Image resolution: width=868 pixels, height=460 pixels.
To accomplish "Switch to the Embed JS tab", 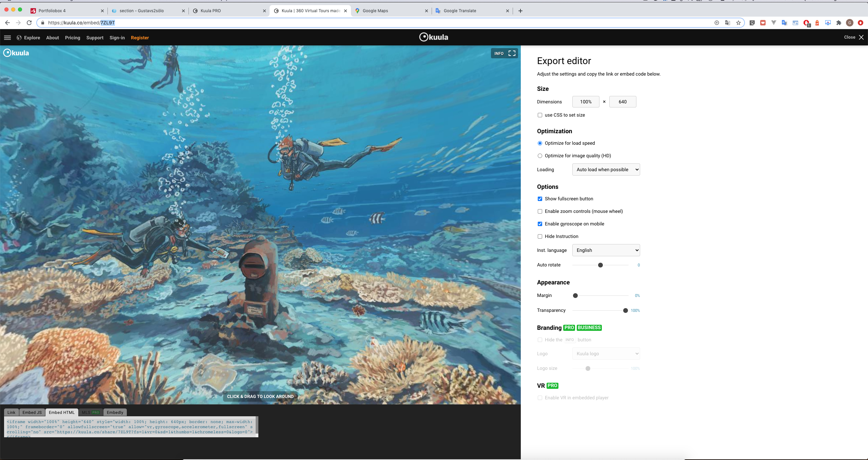I will pos(32,413).
